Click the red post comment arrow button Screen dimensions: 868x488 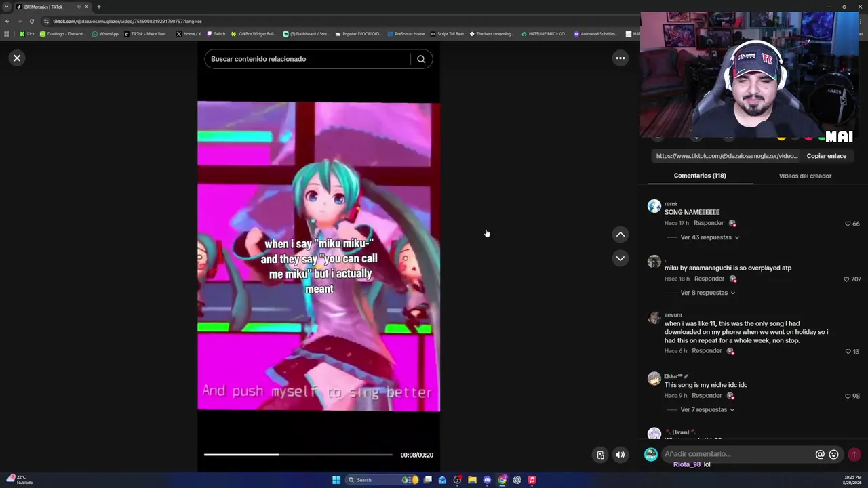(854, 454)
